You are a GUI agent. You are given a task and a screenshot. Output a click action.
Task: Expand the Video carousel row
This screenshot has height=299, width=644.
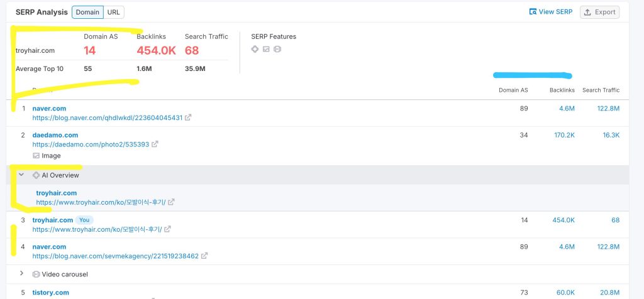(x=21, y=274)
